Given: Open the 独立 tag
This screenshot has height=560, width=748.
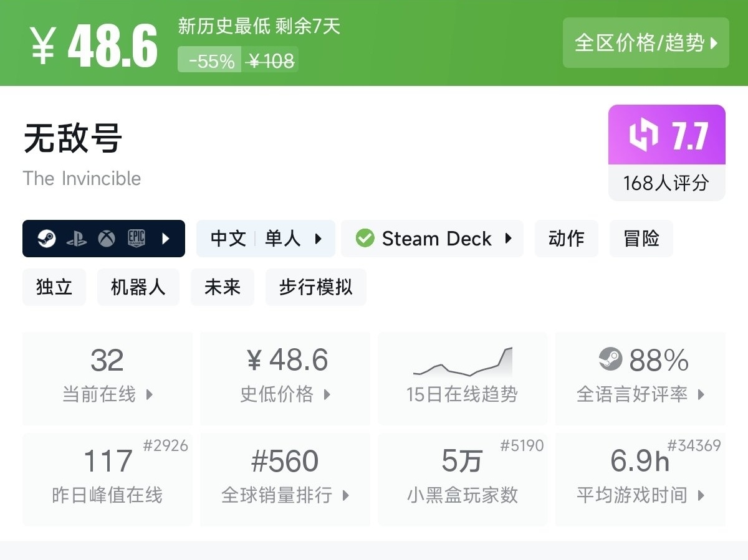Looking at the screenshot, I should pos(54,287).
